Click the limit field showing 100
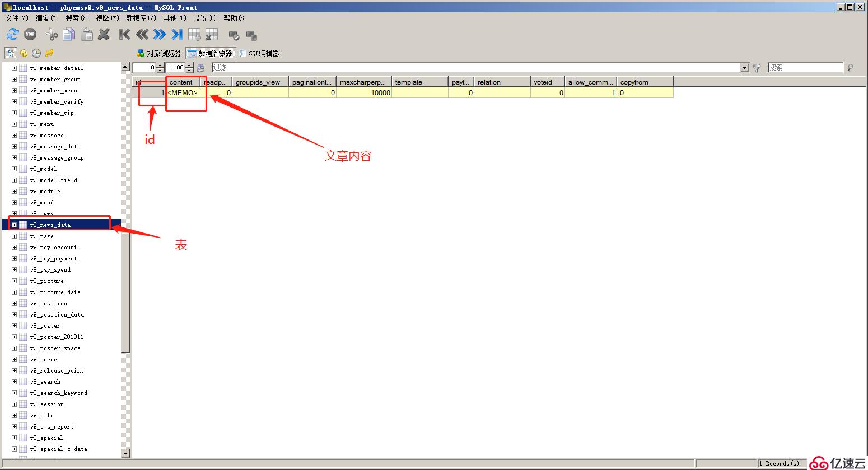Screen dimensions: 868x470 pos(175,68)
